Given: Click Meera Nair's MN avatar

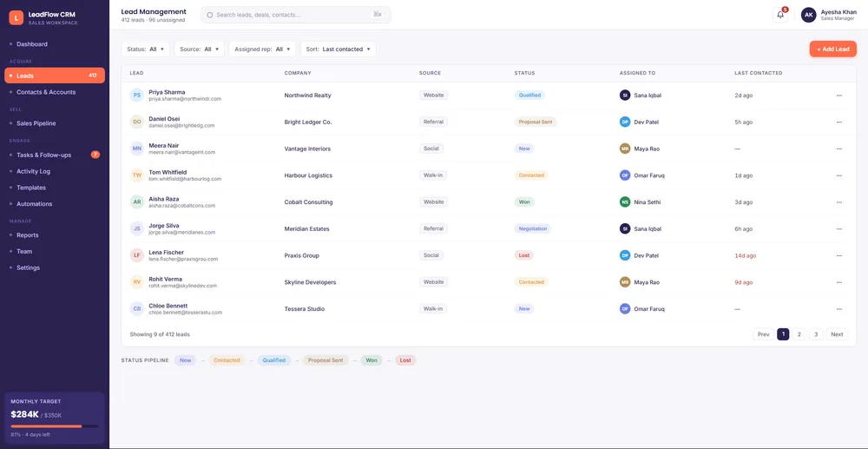Looking at the screenshot, I should click(137, 149).
